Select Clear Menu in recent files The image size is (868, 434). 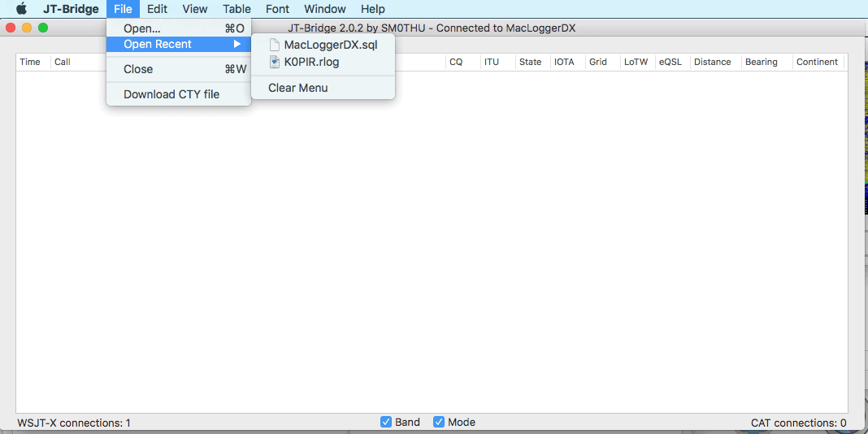pyautogui.click(x=323, y=88)
